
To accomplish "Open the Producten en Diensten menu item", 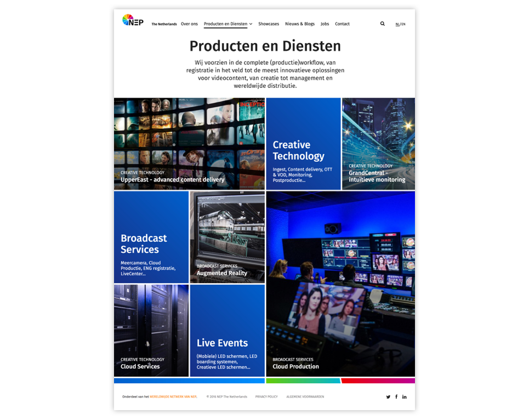I will point(225,24).
